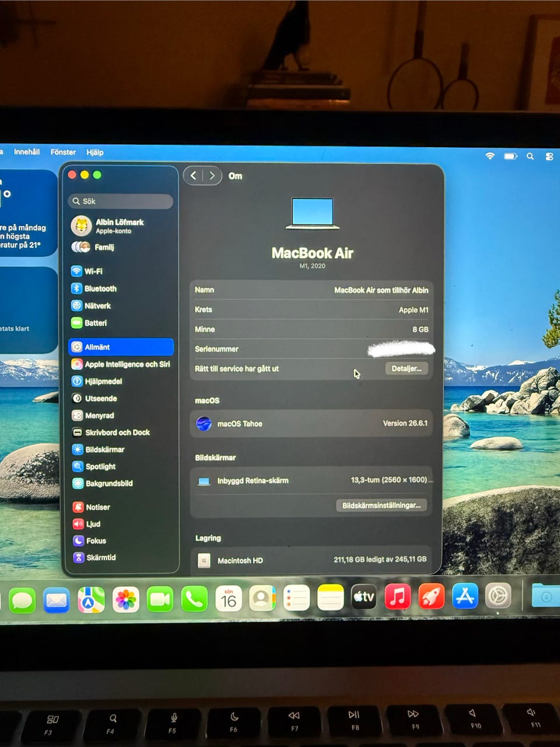Open Apple TV from the Dock
This screenshot has height=747, width=560.
[x=364, y=597]
